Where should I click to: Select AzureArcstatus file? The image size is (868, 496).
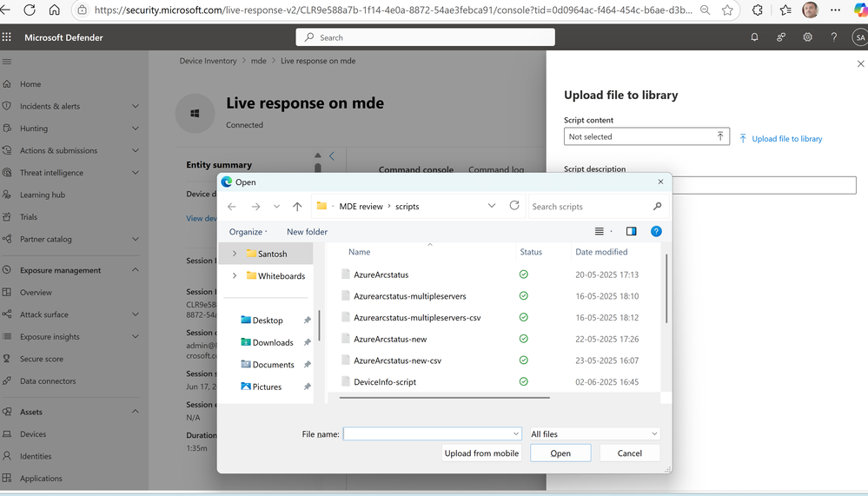click(381, 274)
